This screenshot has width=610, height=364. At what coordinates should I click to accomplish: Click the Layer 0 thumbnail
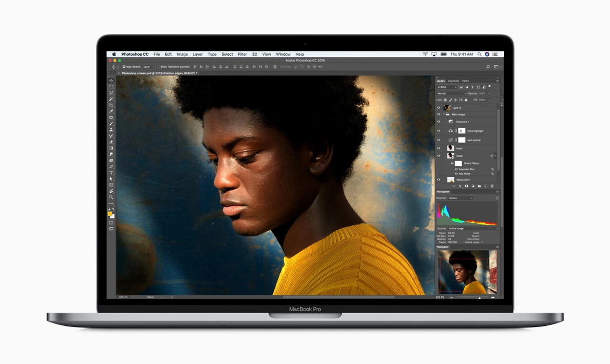click(447, 108)
